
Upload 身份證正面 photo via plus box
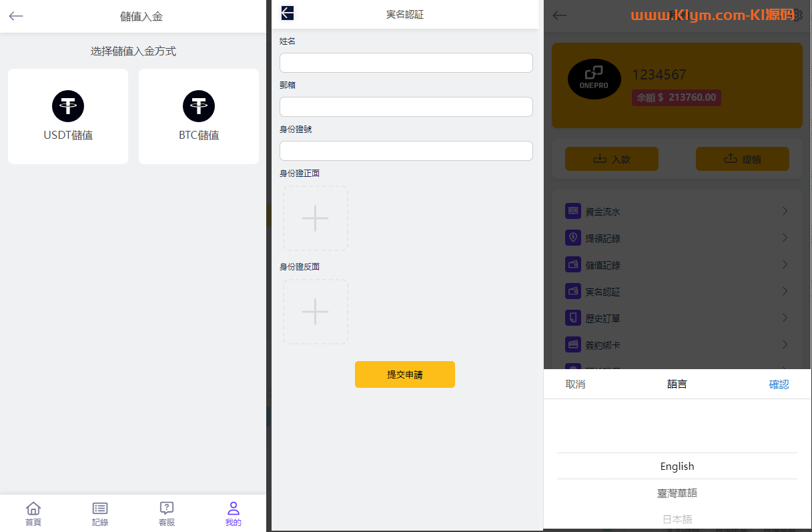click(x=316, y=218)
